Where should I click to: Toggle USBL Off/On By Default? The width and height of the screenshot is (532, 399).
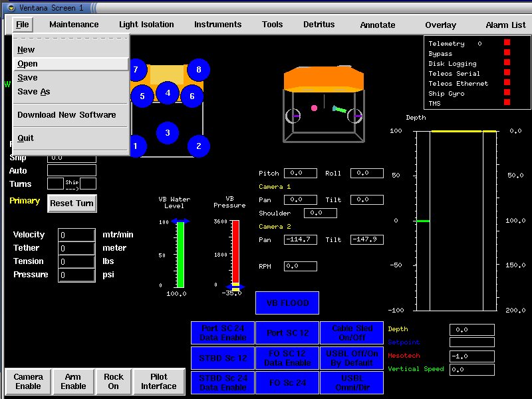352,358
